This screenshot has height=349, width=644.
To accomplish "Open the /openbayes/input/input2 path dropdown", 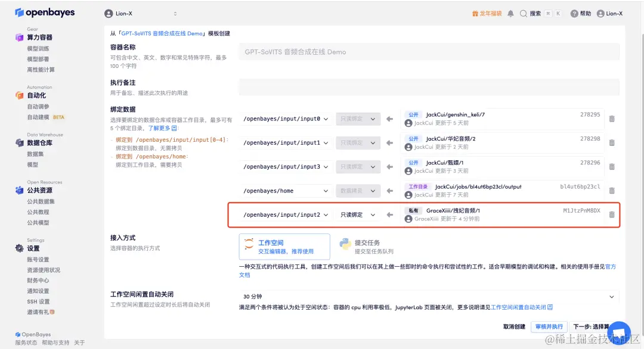I will [286, 215].
